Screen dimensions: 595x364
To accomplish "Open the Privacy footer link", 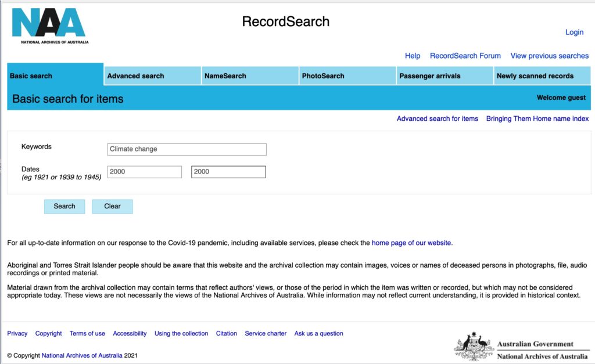I will pos(17,333).
